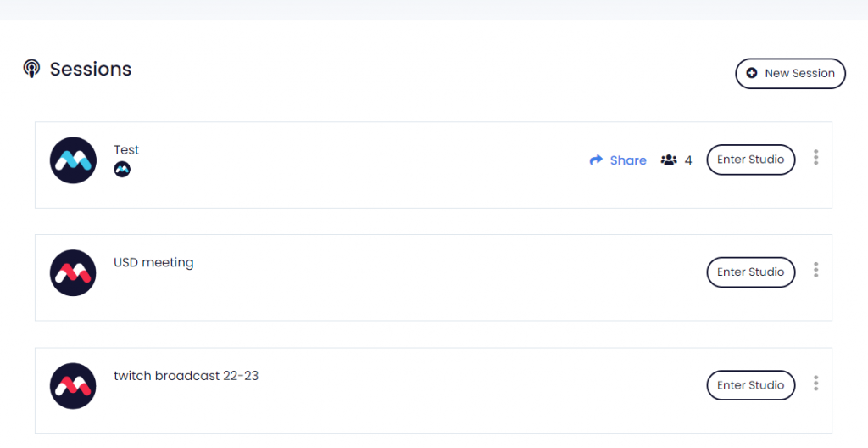Click the USD meeting session avatar
This screenshot has height=448, width=868.
(x=73, y=273)
